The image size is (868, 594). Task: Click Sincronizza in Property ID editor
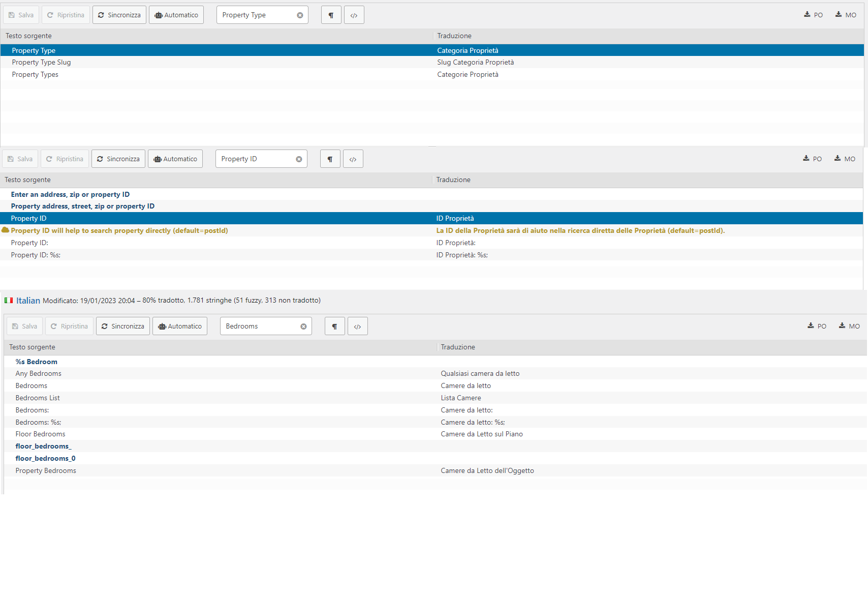118,159
